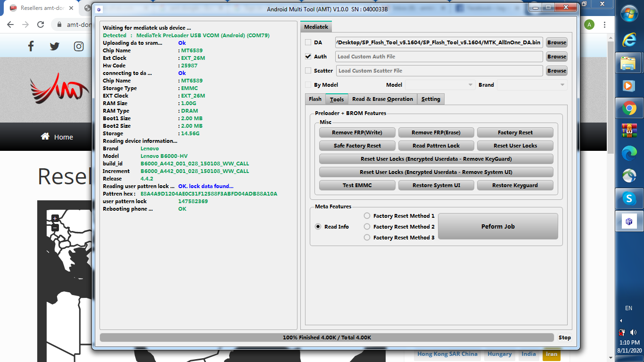
Task: Click the Twitter icon on the webpage
Action: pos(55,46)
